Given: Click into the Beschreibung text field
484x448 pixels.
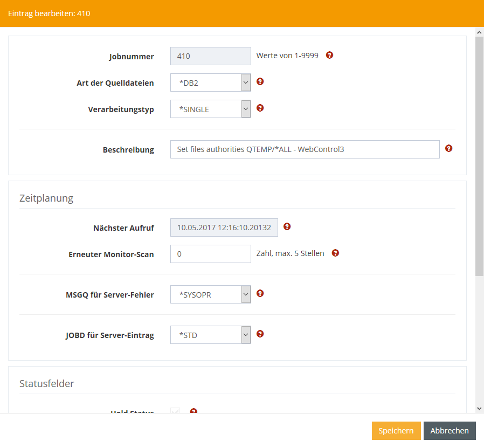Looking at the screenshot, I should coord(305,149).
